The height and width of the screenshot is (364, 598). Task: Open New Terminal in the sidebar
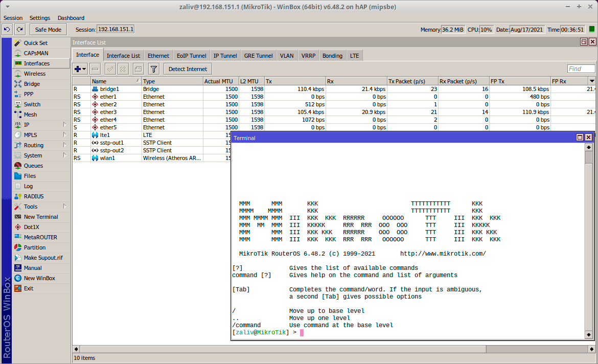[41, 217]
